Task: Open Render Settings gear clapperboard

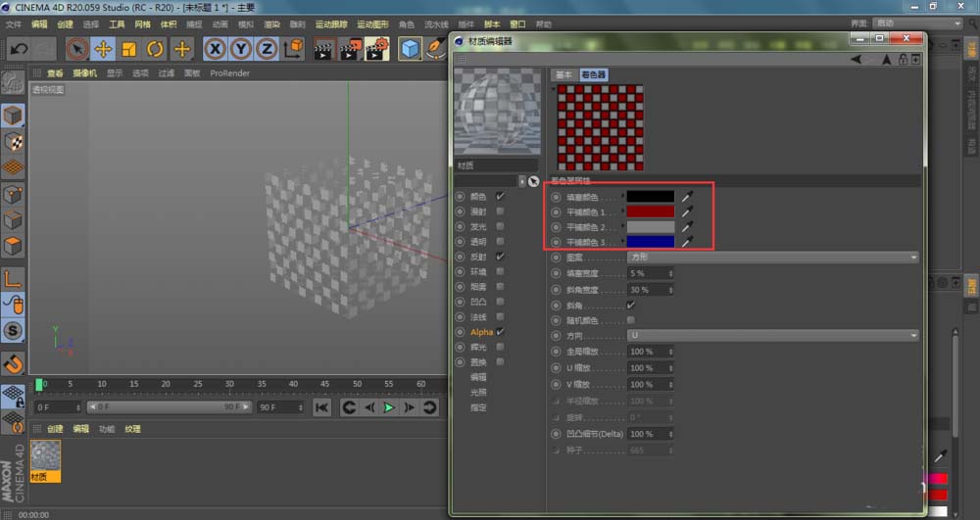Action: tap(377, 49)
